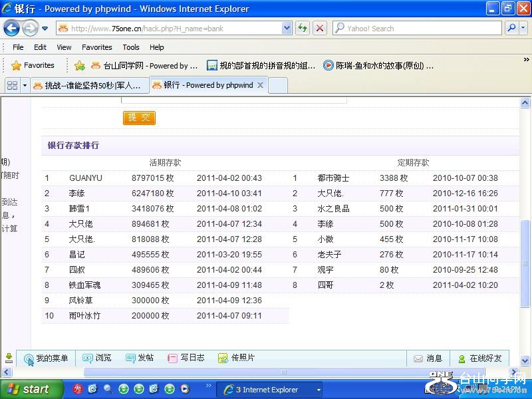Click 老夫子 in the fixed deposit list
Image resolution: width=532 pixels, height=399 pixels.
(329, 255)
